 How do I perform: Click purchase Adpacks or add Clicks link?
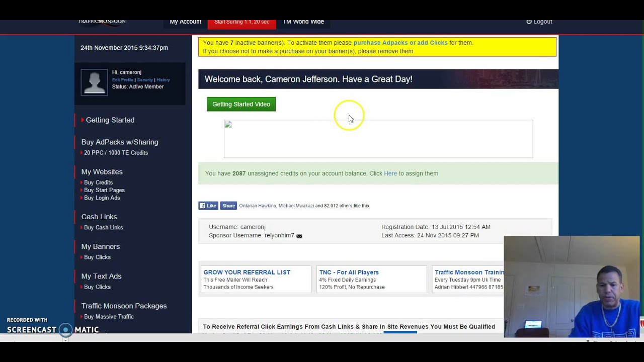tap(400, 43)
